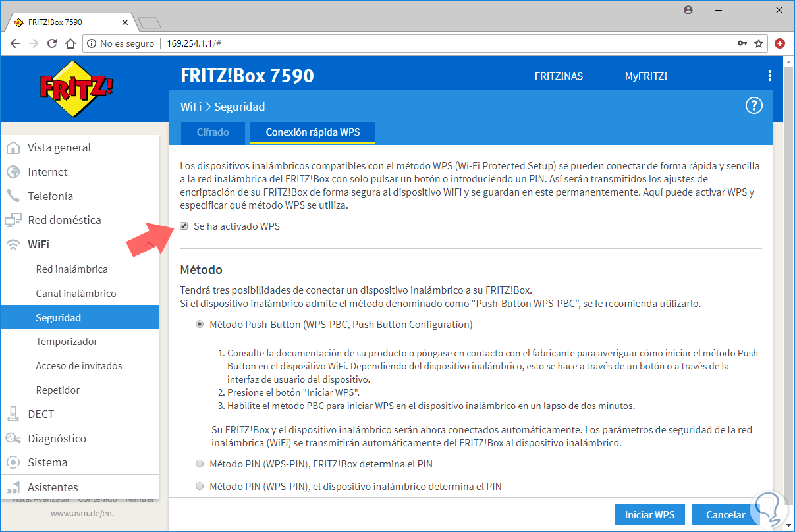Select Método Push-Button (WPS-PBC) radio
This screenshot has height=532, width=795.
pos(200,325)
